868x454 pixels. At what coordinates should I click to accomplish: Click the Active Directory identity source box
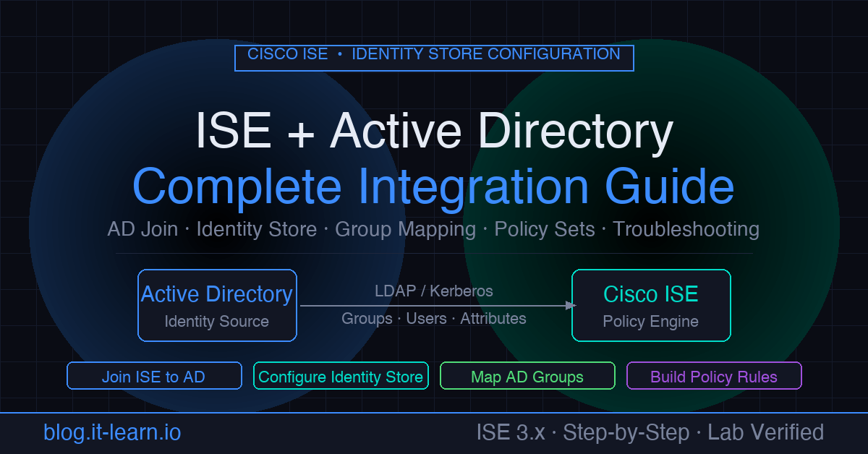(217, 305)
